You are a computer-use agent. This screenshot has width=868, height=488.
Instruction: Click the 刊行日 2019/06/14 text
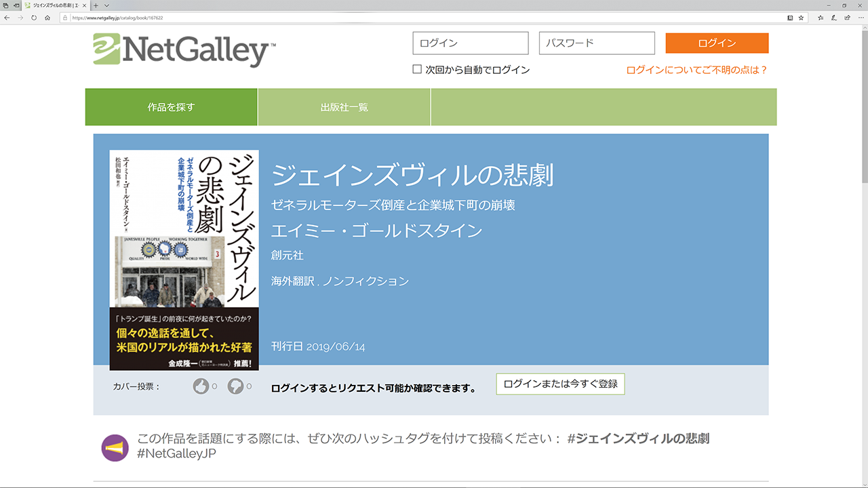(318, 346)
